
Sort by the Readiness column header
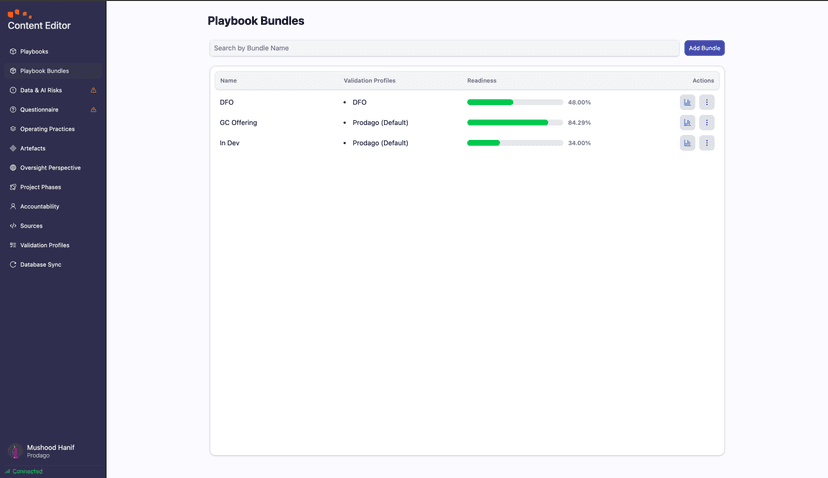point(482,81)
